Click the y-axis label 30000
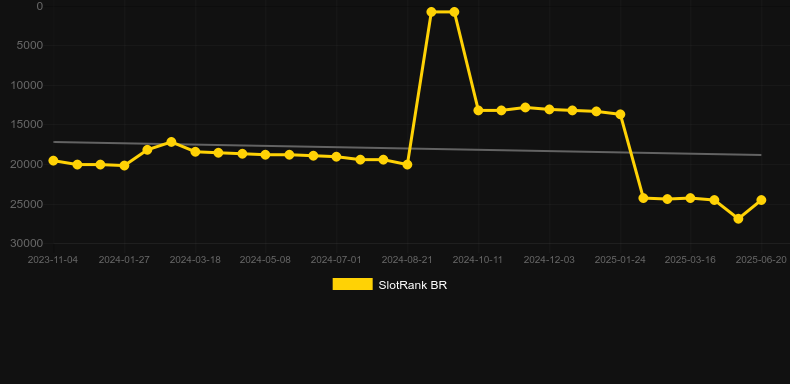Image resolution: width=790 pixels, height=384 pixels. 27,243
